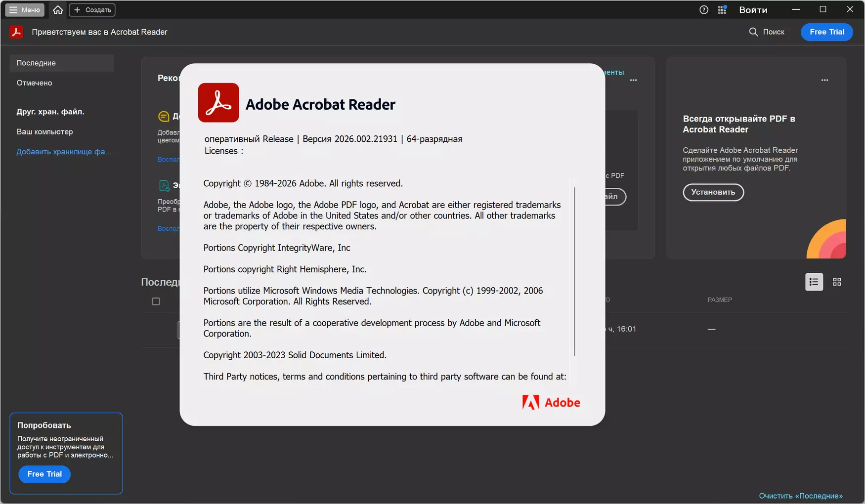Click the Adobe logo in the About dialog
Screen dimensions: 865x504
click(551, 403)
